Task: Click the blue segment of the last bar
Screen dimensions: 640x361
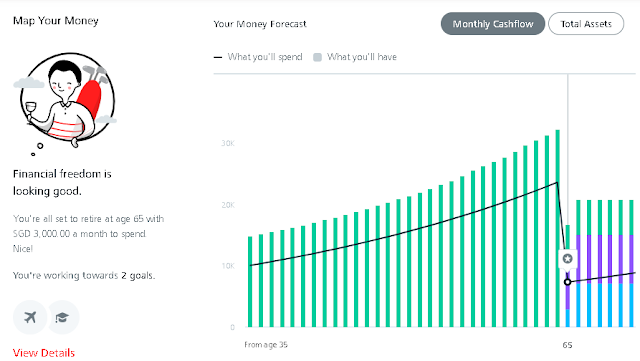Action: click(x=631, y=305)
